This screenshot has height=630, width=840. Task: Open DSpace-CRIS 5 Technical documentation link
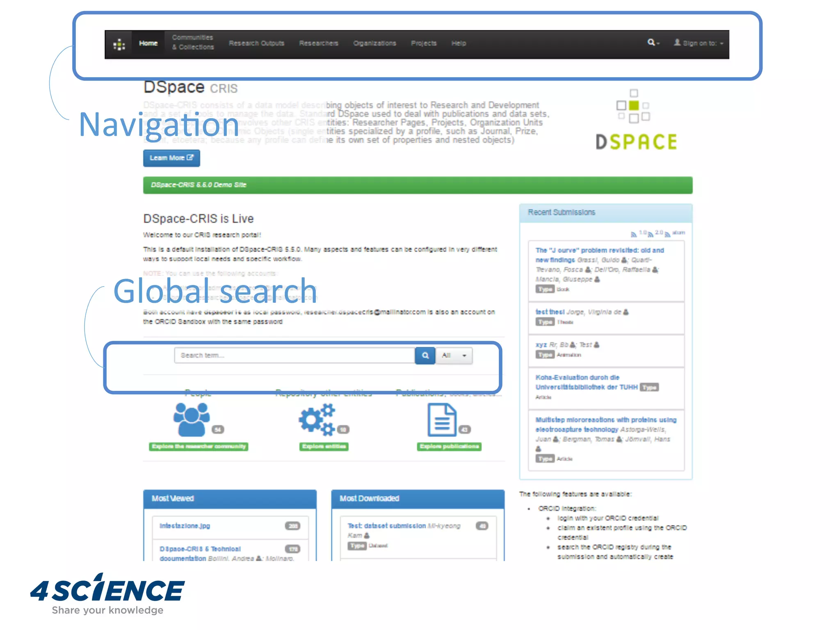click(x=200, y=554)
